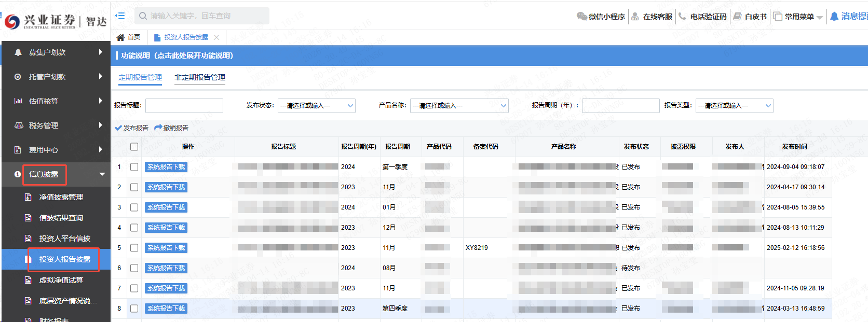The width and height of the screenshot is (868, 322).
Task: Click 税务管理 scales icon in sidebar
Action: click(19, 125)
